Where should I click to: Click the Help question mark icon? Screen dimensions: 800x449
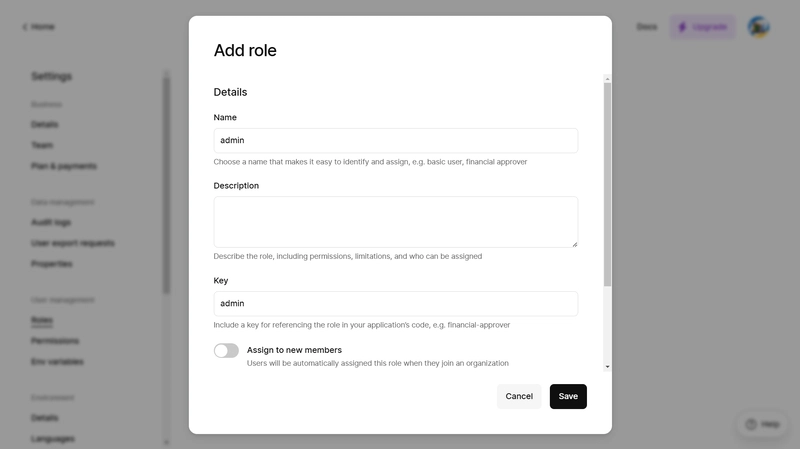pyautogui.click(x=751, y=424)
